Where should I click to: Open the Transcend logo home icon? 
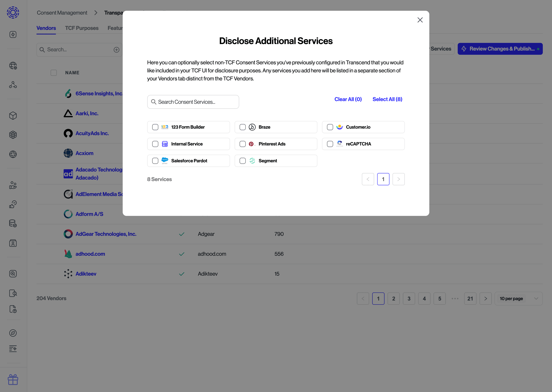tap(13, 12)
